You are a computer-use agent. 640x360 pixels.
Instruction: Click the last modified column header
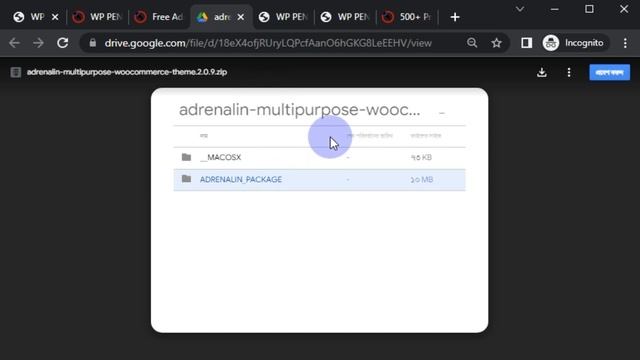[370, 136]
